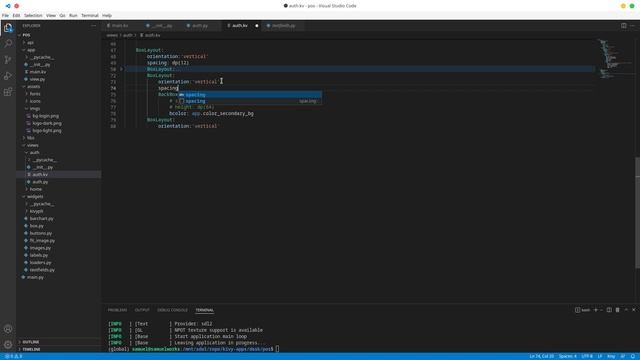
Task: Click the new terminal plus icon
Action: (x=596, y=310)
